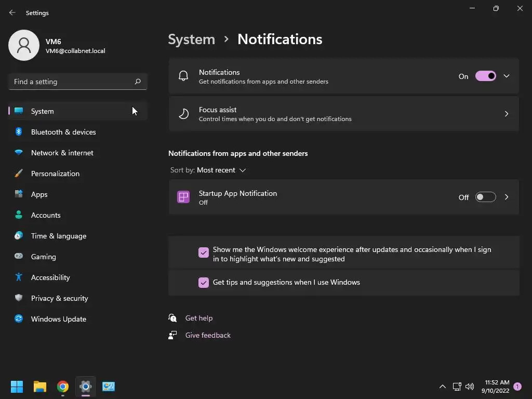Open Chrome from the taskbar
This screenshot has height=399, width=532.
[x=63, y=387]
